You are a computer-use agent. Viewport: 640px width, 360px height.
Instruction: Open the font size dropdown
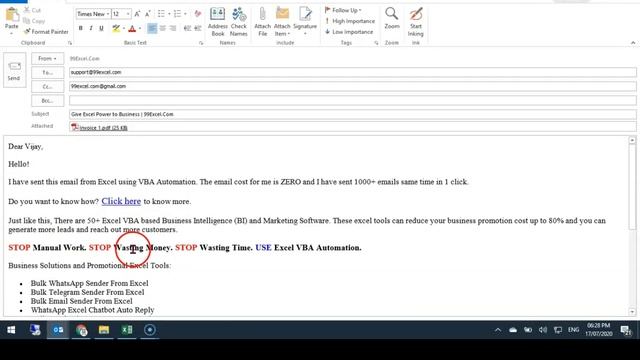pyautogui.click(x=128, y=14)
